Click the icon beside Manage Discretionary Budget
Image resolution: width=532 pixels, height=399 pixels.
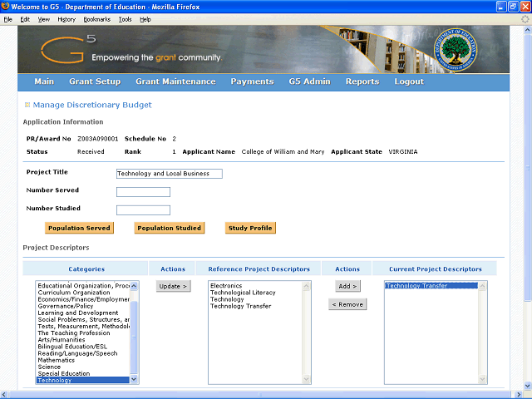(x=27, y=105)
